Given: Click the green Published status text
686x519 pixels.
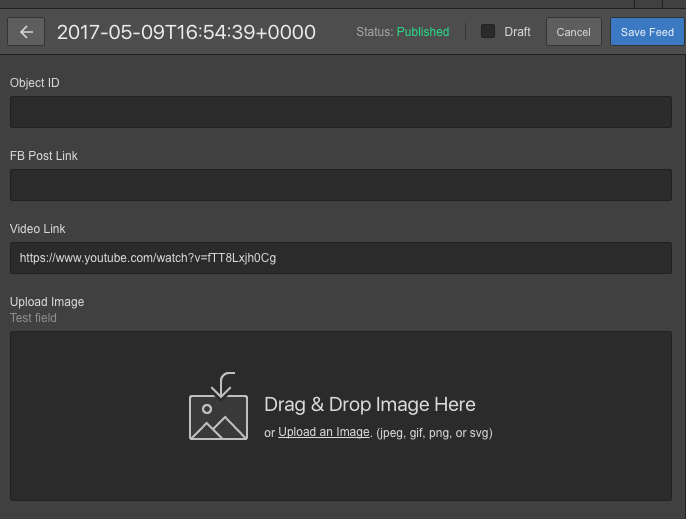Looking at the screenshot, I should (423, 32).
